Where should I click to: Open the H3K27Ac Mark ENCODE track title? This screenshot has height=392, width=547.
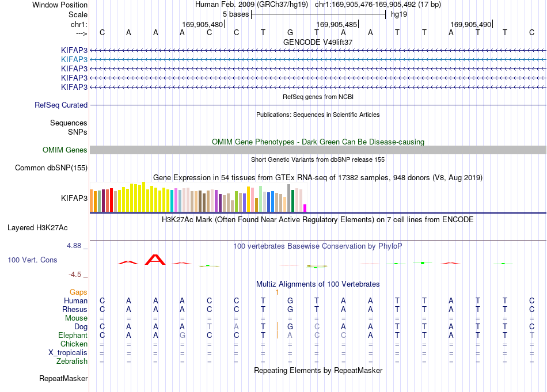(x=318, y=220)
